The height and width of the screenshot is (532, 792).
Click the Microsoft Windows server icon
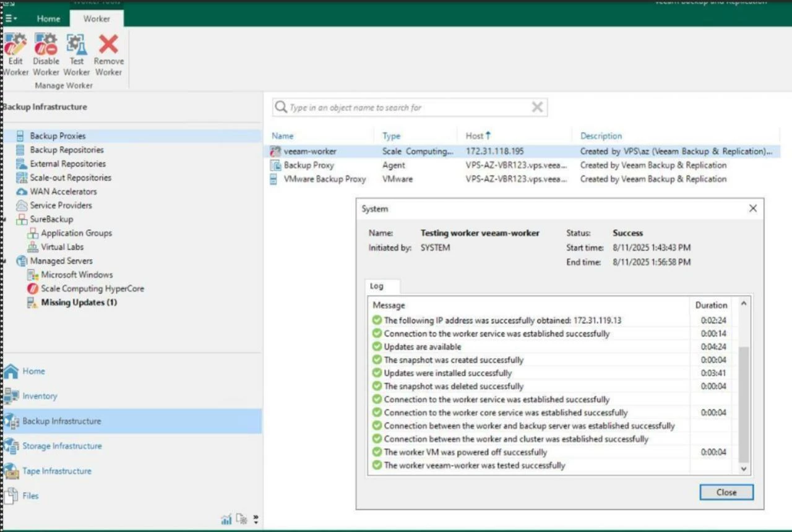(33, 275)
